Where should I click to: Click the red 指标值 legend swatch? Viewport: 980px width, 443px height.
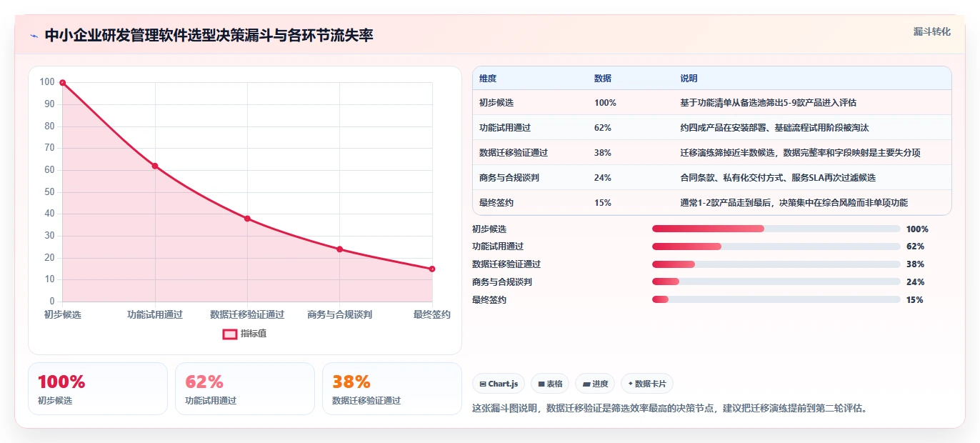(x=229, y=334)
